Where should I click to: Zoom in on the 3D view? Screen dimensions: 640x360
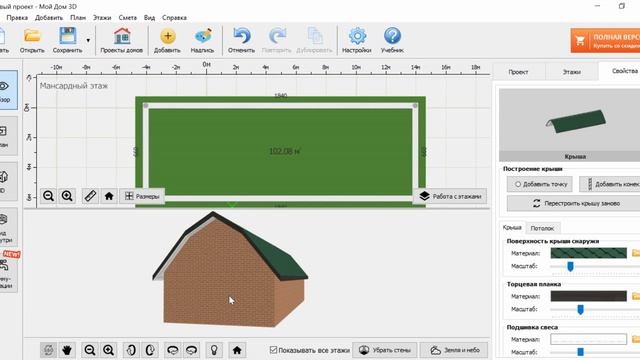[x=109, y=350]
